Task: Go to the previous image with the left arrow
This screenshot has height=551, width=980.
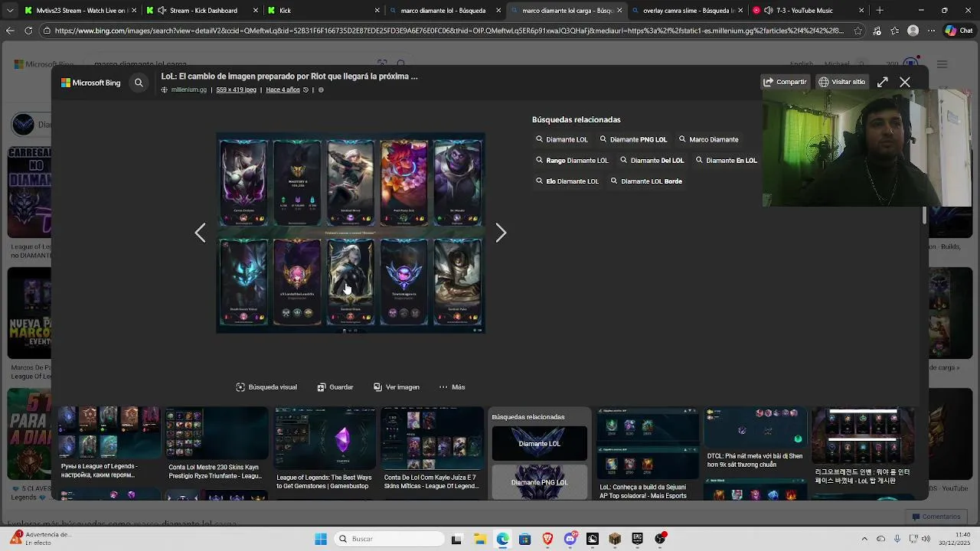Action: [200, 233]
